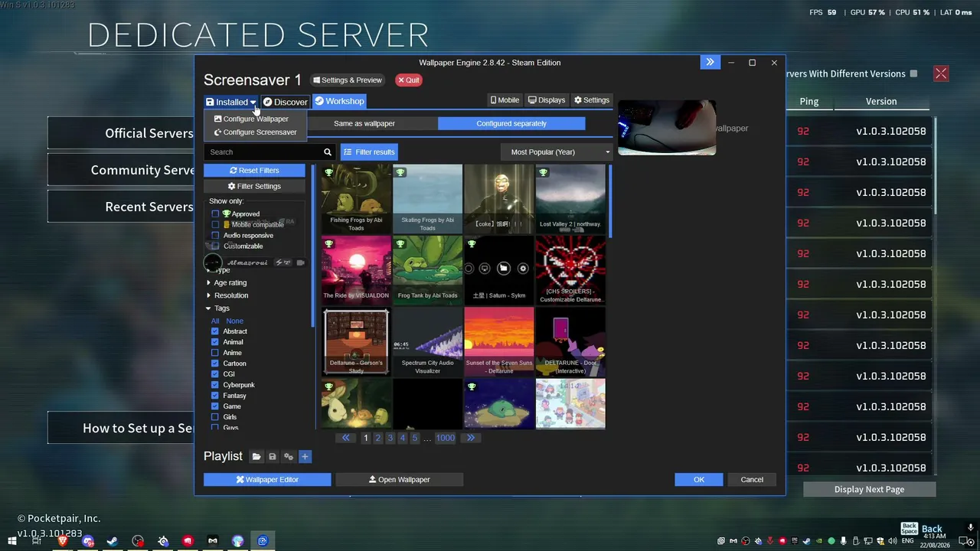Confirm with the OK button
Viewport: 980px width, 551px height.
coord(699,480)
